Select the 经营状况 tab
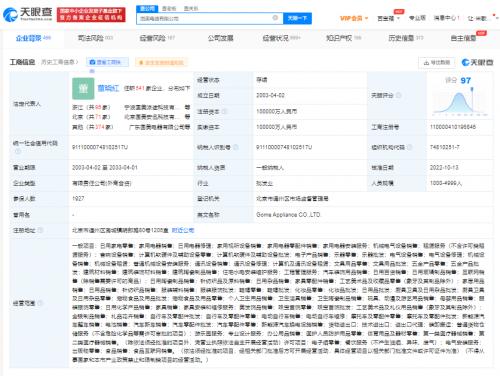500x376 pixels. click(x=281, y=38)
